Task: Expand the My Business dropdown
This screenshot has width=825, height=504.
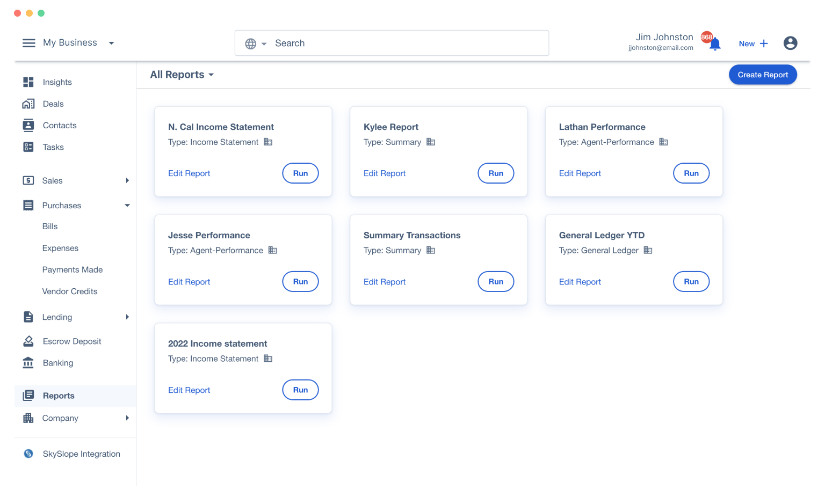Action: coord(111,43)
